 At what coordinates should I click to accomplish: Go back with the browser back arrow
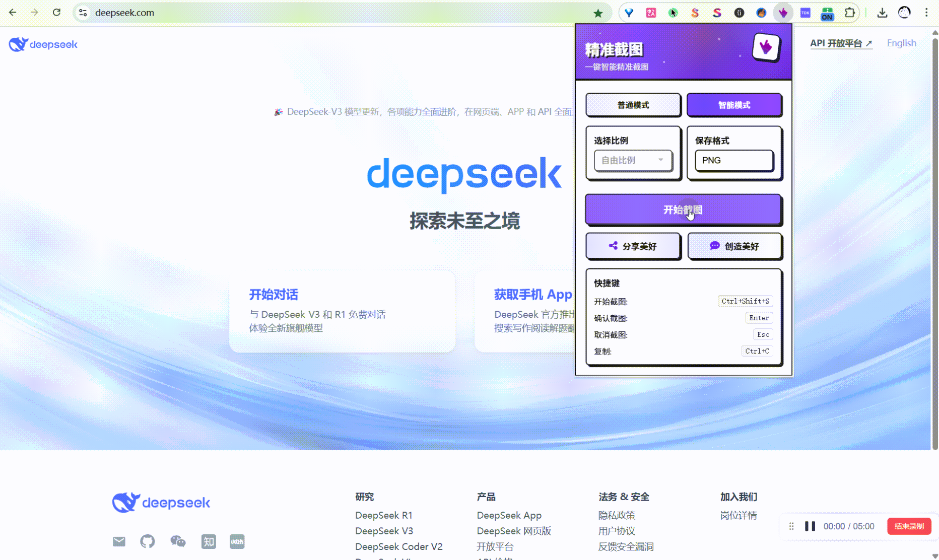13,13
